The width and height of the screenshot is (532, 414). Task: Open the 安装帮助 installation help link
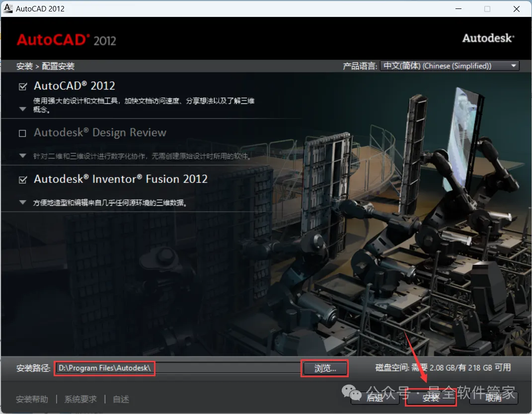click(x=32, y=400)
